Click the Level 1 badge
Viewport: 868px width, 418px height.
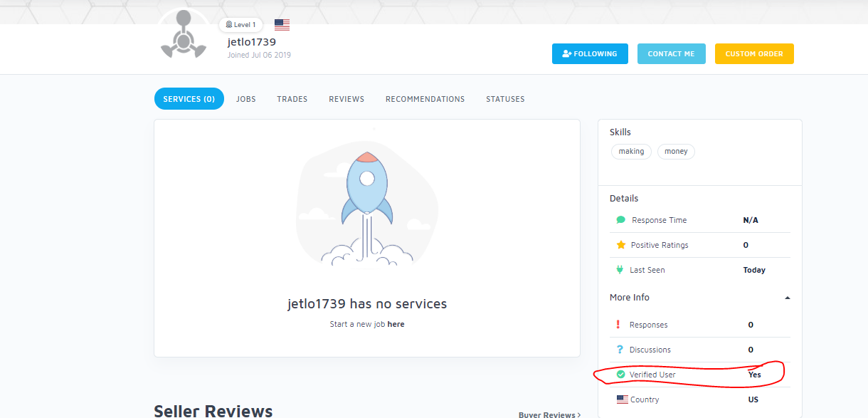coord(240,25)
